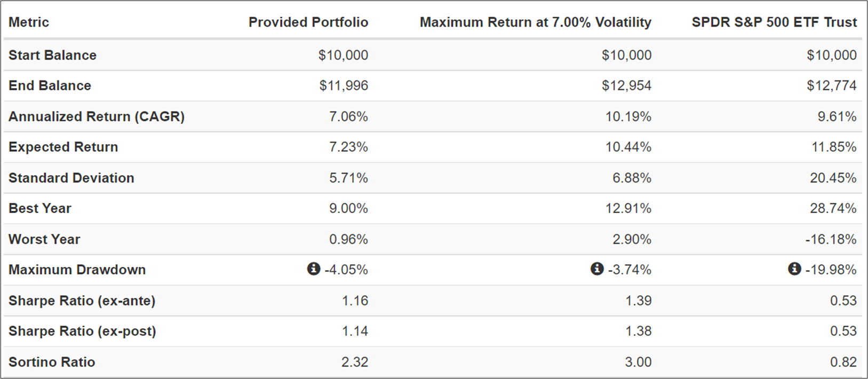Screen dimensions: 868x379
Task: Click info icon beside -4.05% drawdown
Action: (x=314, y=269)
